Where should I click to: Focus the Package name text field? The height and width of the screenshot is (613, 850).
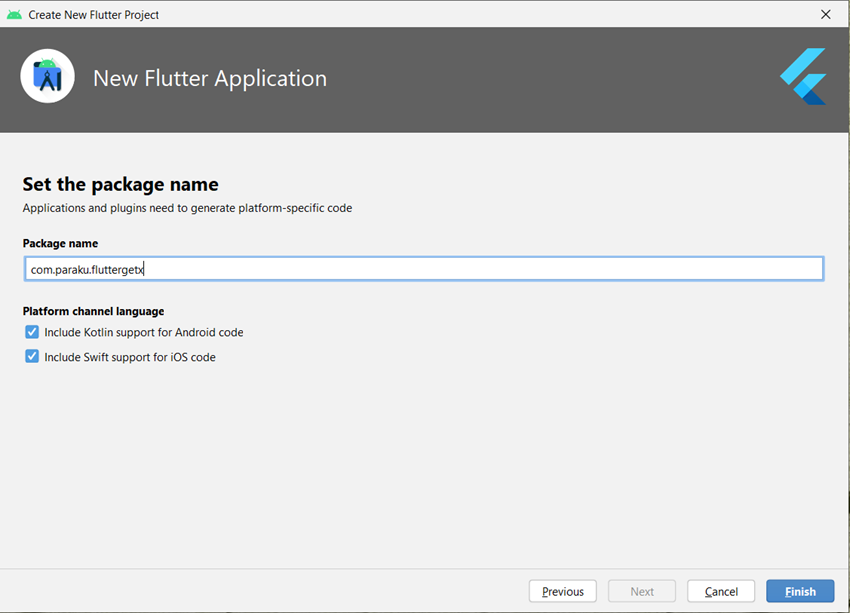[424, 269]
